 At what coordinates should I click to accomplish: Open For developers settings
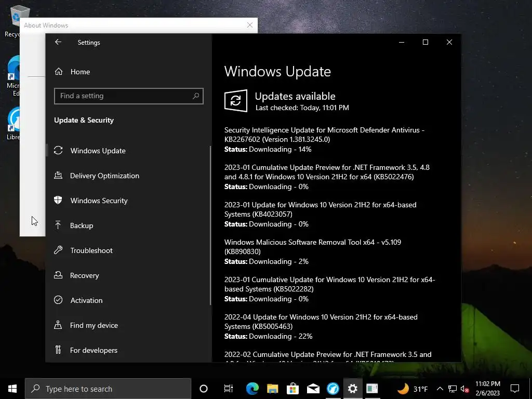[94, 350]
